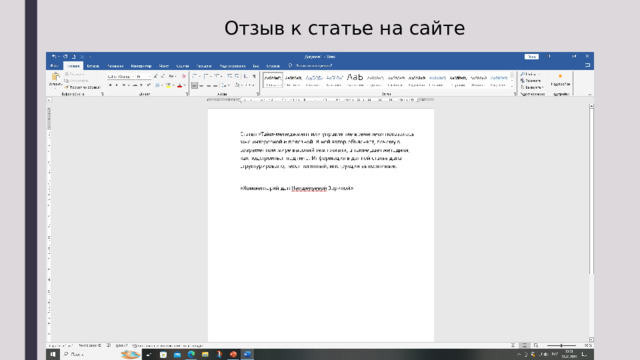This screenshot has height=360, width=640.
Task: Click the Find magnifier command
Action: (530, 74)
